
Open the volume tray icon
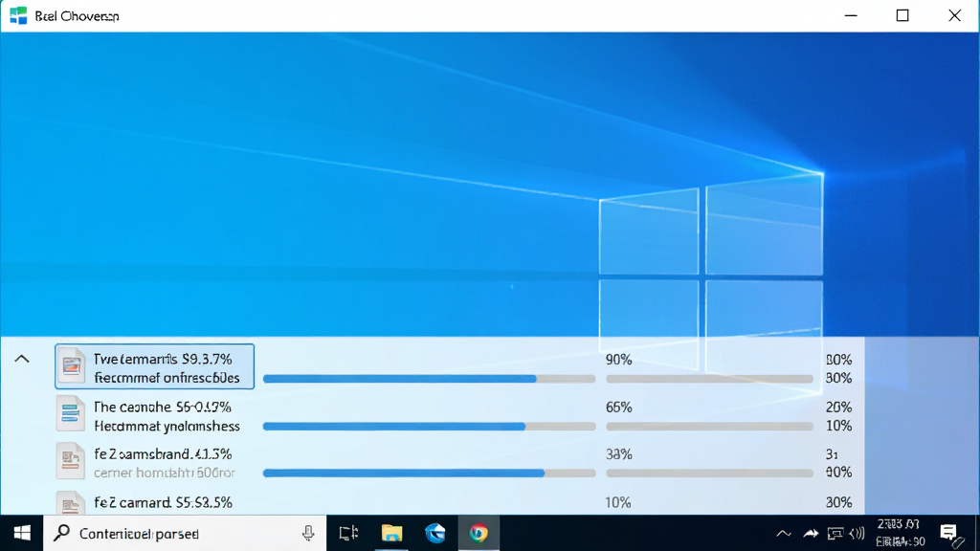pyautogui.click(x=857, y=534)
